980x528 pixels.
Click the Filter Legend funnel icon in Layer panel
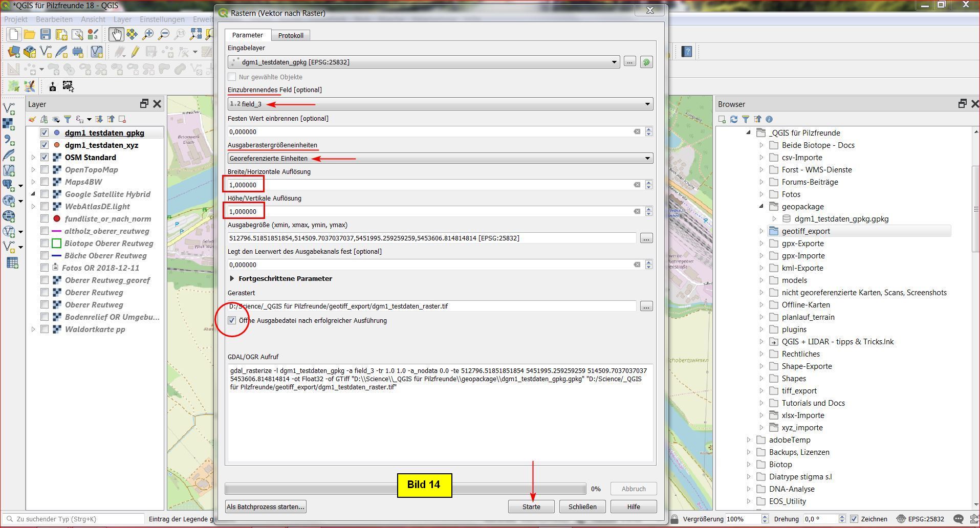coord(68,119)
